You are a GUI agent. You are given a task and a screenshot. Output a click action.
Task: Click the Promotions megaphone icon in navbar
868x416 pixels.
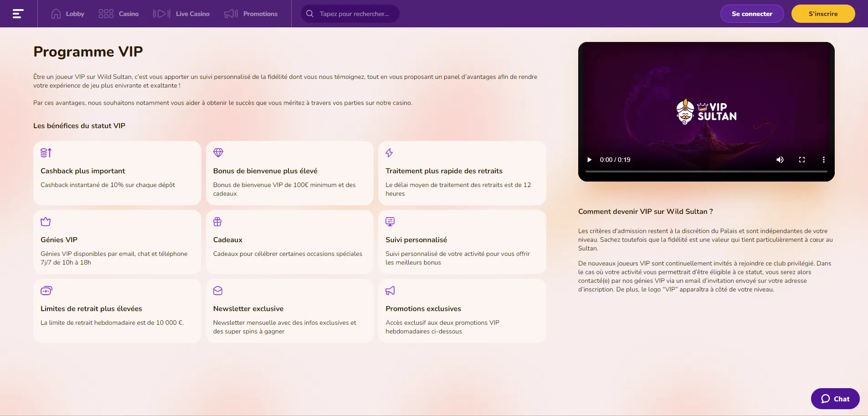231,14
